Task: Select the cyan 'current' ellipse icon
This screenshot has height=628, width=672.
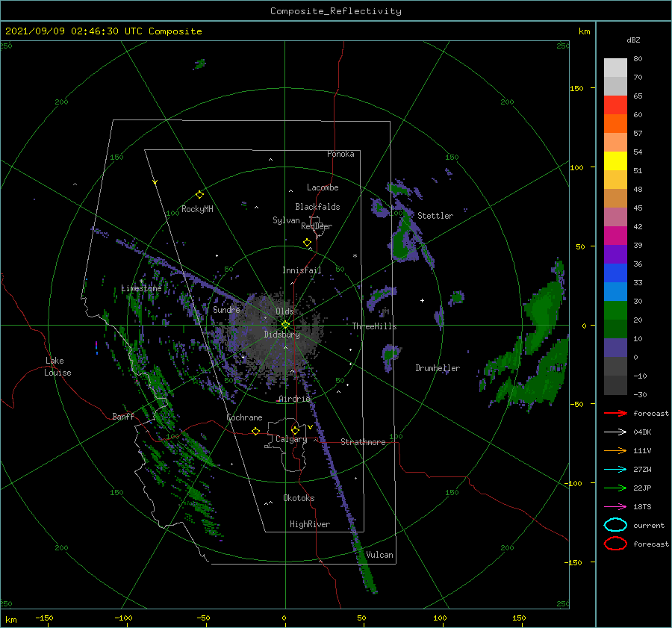Action: (615, 525)
